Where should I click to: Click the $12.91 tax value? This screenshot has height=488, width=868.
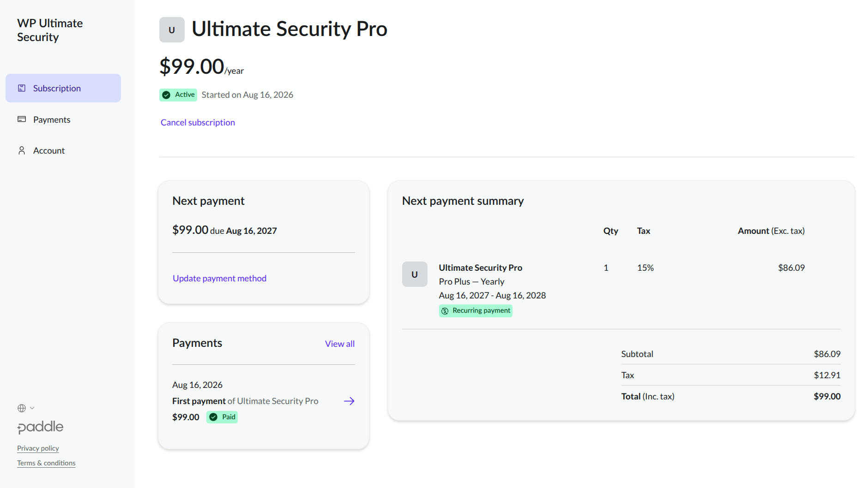[x=827, y=375]
